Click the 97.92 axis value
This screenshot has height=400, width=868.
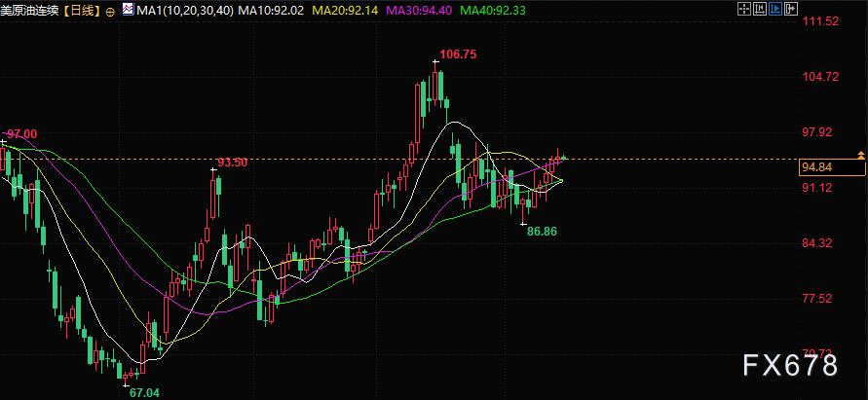[817, 131]
